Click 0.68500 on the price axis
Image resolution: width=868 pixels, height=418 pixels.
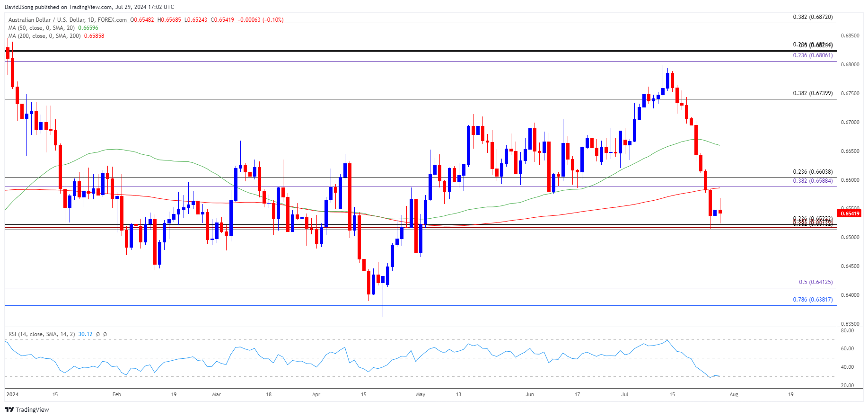pos(850,36)
